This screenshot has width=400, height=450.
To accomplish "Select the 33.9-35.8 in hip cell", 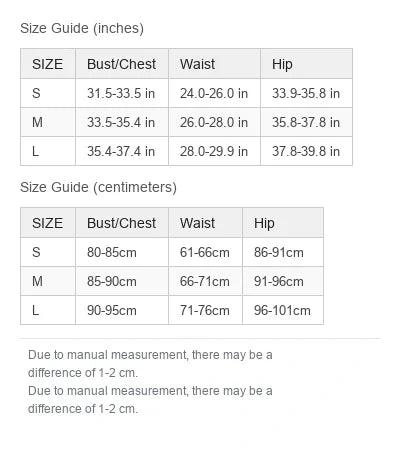I will [306, 93].
